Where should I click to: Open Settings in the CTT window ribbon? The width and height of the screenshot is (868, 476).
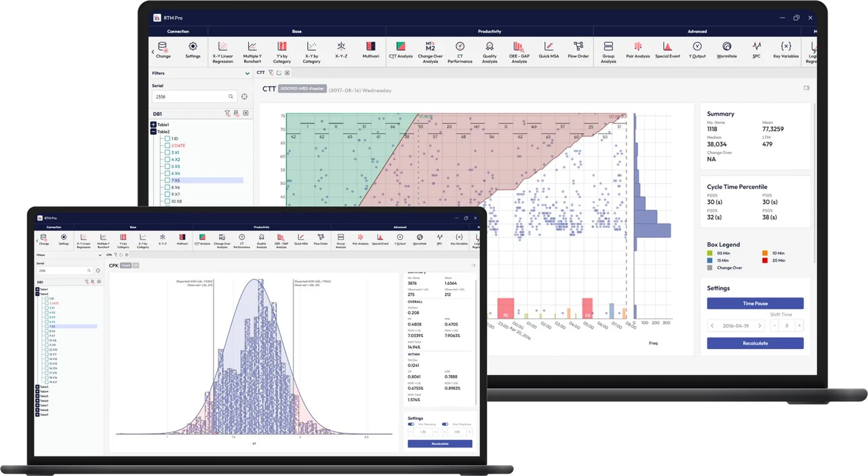(x=193, y=50)
